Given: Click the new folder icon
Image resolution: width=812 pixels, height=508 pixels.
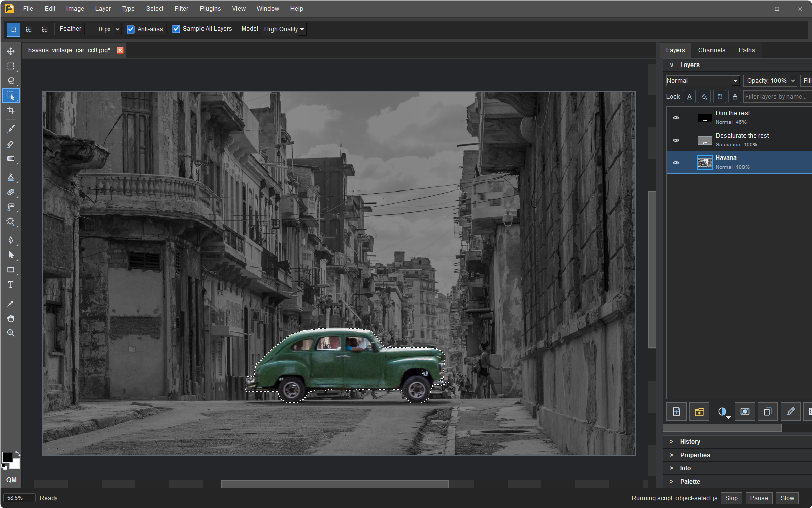Looking at the screenshot, I should coord(699,411).
